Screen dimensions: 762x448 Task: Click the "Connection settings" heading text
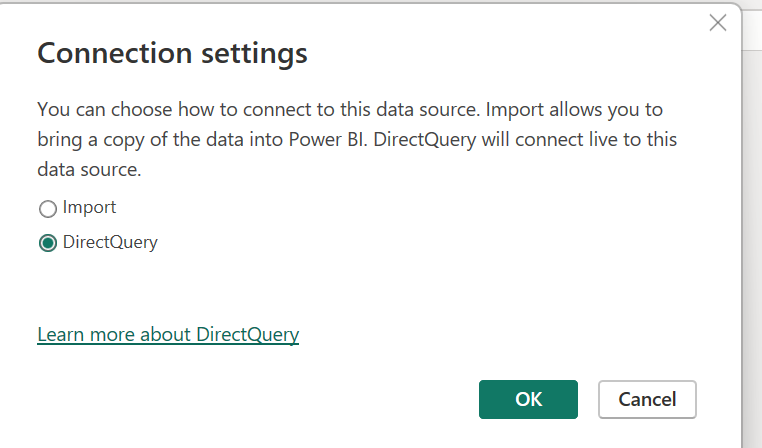coord(172,54)
